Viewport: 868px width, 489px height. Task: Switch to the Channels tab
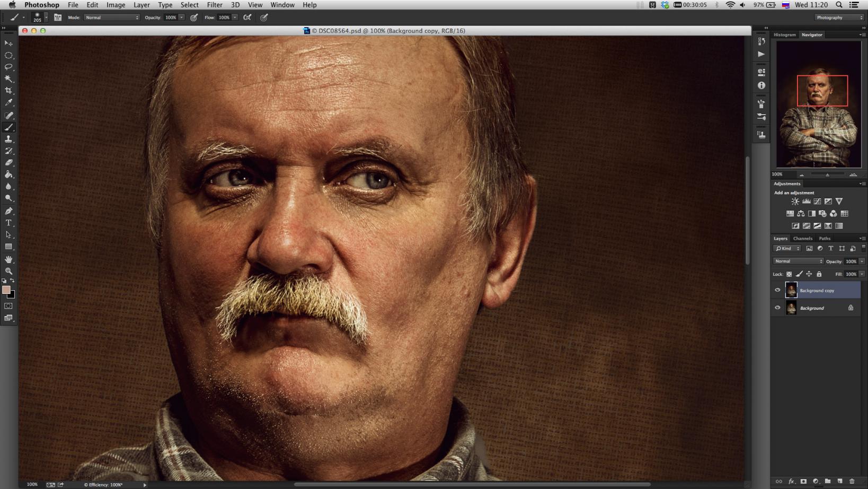[x=802, y=239]
